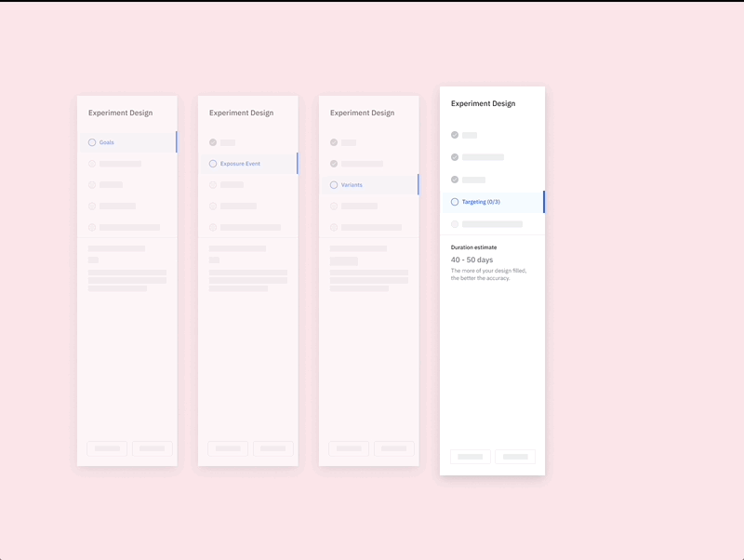Click the circle icon beside Goals
Screen dimensions: 744x560
pos(92,142)
